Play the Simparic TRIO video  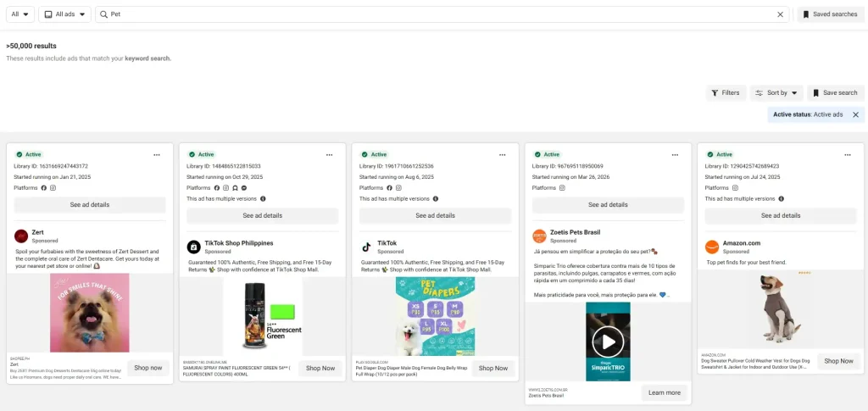pos(608,342)
